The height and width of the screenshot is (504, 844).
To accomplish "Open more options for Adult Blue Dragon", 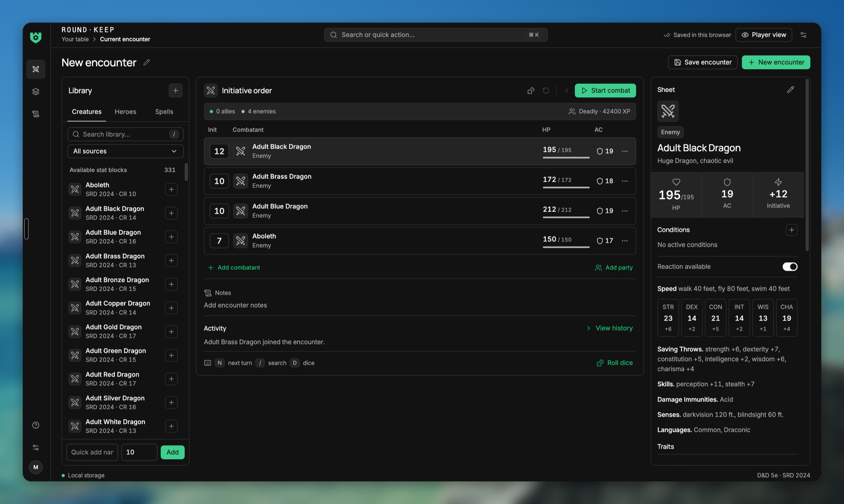I will pyautogui.click(x=625, y=211).
